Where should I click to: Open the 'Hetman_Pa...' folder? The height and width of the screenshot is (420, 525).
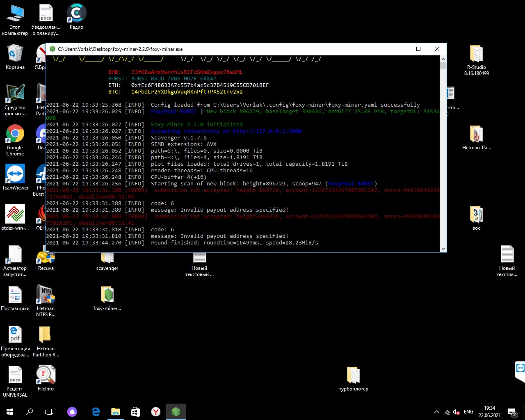pos(477,137)
